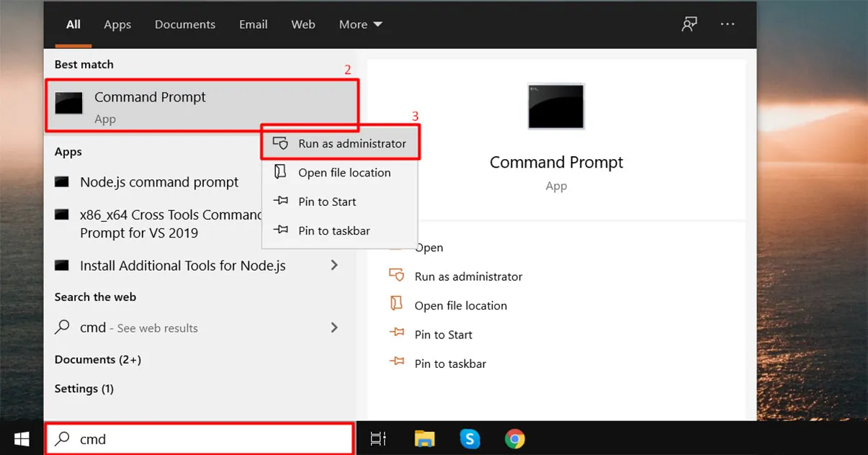This screenshot has width=868, height=455.
Task: Open Task View on the taskbar
Action: pyautogui.click(x=378, y=438)
